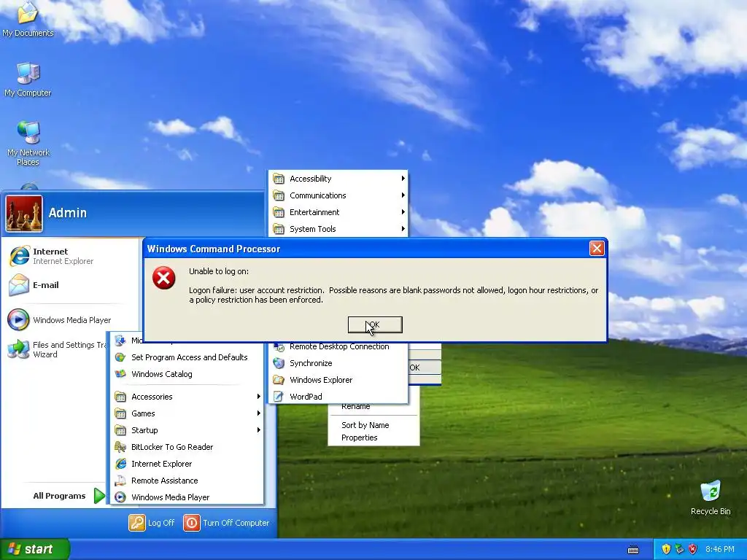Open Windows Explorer from Accessories

tap(338, 379)
